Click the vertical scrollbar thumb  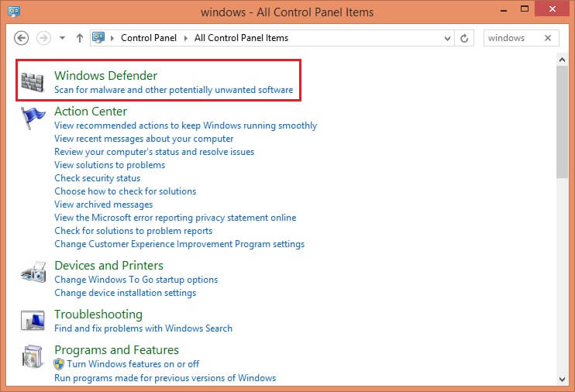[x=562, y=122]
